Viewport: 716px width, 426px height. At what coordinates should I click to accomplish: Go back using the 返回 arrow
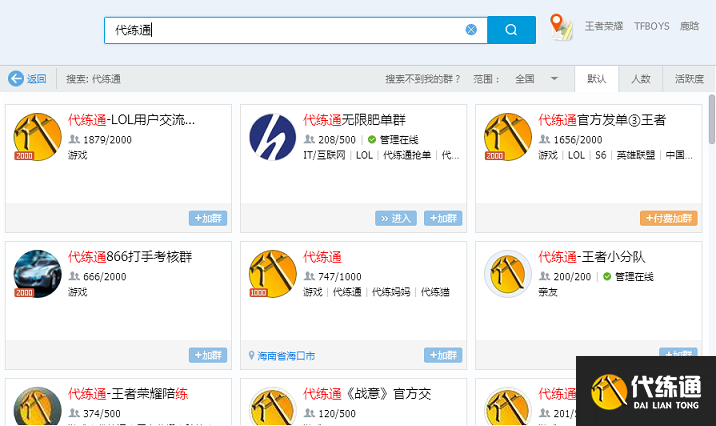[27, 79]
